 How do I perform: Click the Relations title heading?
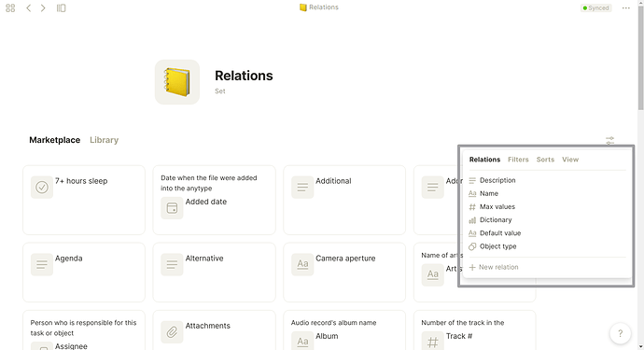(x=244, y=76)
